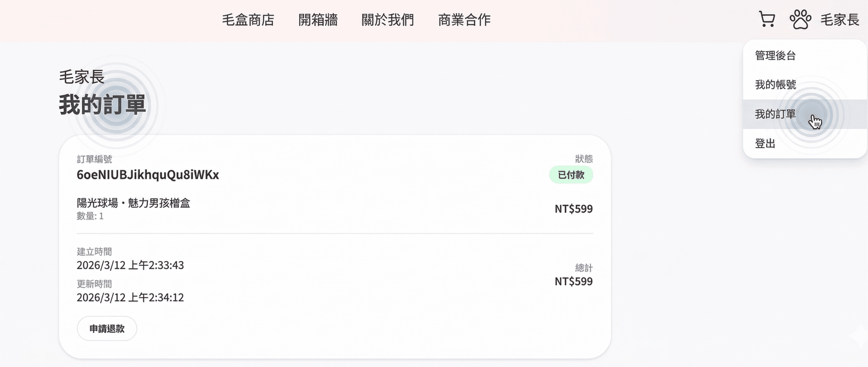Image resolution: width=868 pixels, height=367 pixels.
Task: Click the creation time 2026/3/12 上午2:33:43
Action: (130, 265)
